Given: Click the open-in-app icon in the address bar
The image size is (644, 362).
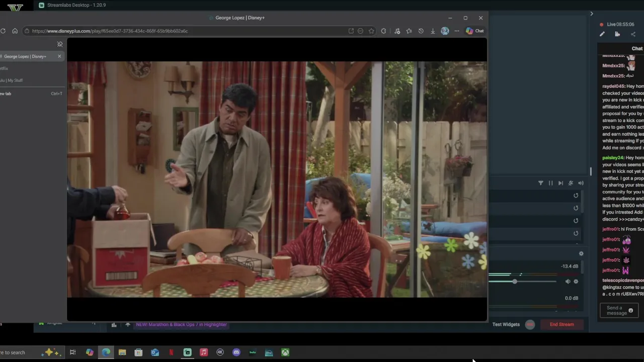Looking at the screenshot, I should 351,31.
